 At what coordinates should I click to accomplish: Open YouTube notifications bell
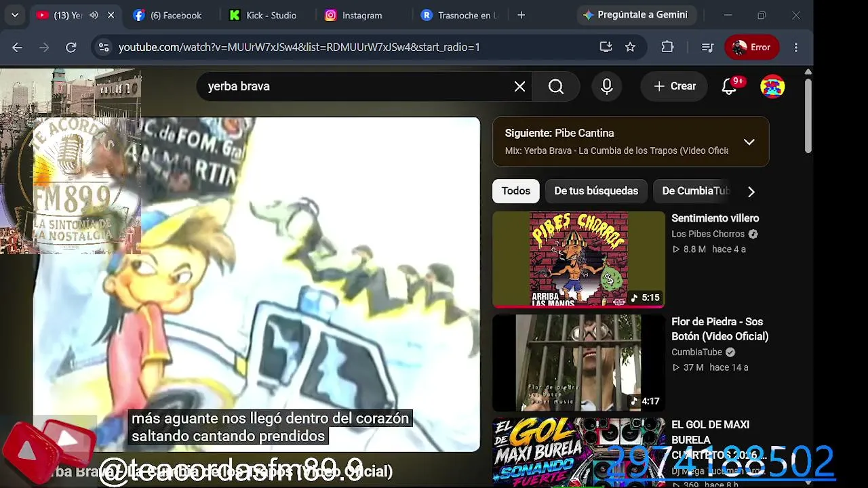[x=730, y=87]
